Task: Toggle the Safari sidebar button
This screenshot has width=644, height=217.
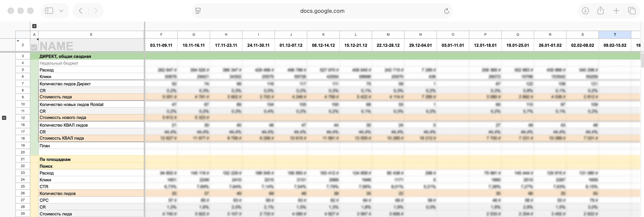Action: [49, 11]
